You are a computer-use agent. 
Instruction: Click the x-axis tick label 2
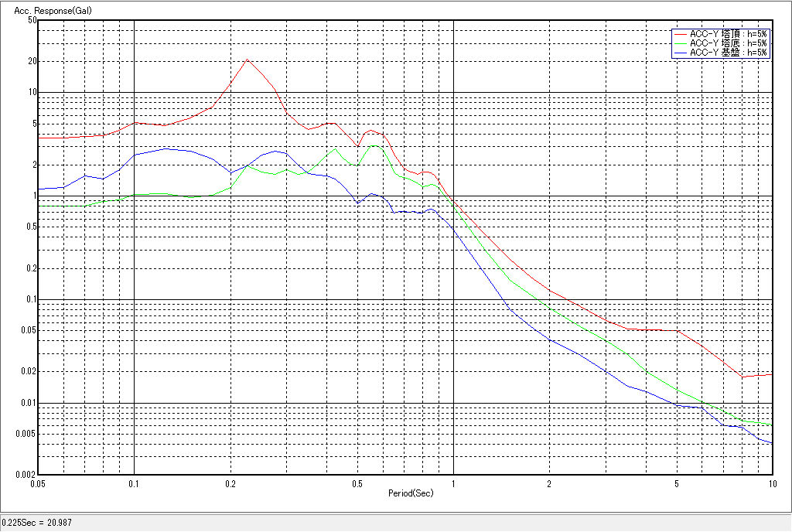548,484
